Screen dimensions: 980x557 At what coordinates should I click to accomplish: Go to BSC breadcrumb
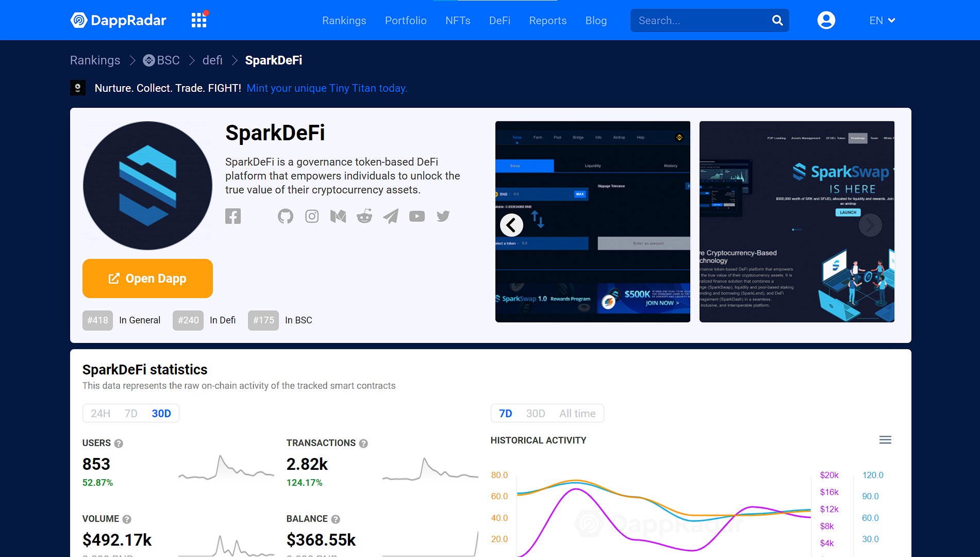pos(161,60)
